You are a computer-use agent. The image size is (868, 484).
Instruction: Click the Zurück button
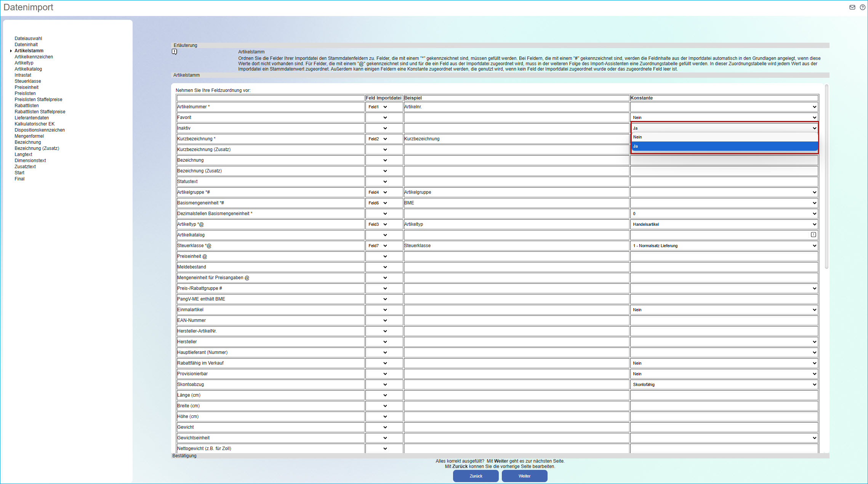pyautogui.click(x=476, y=476)
